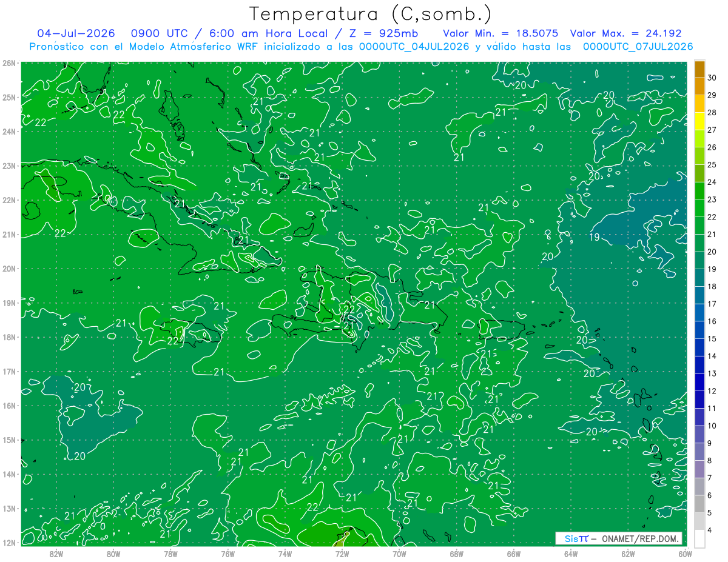Image resolution: width=728 pixels, height=562 pixels.
Task: Click the "21N" latitude axis label
Action: pyautogui.click(x=8, y=234)
